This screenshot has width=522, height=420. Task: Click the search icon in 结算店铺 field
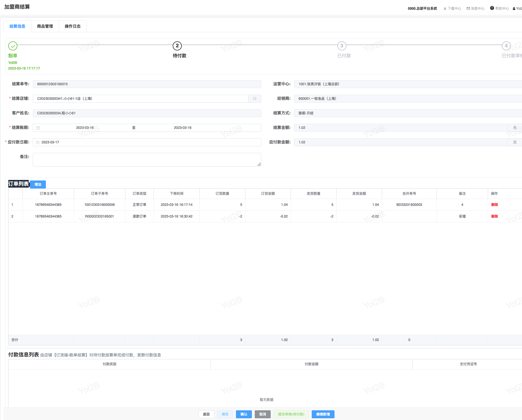click(x=255, y=99)
